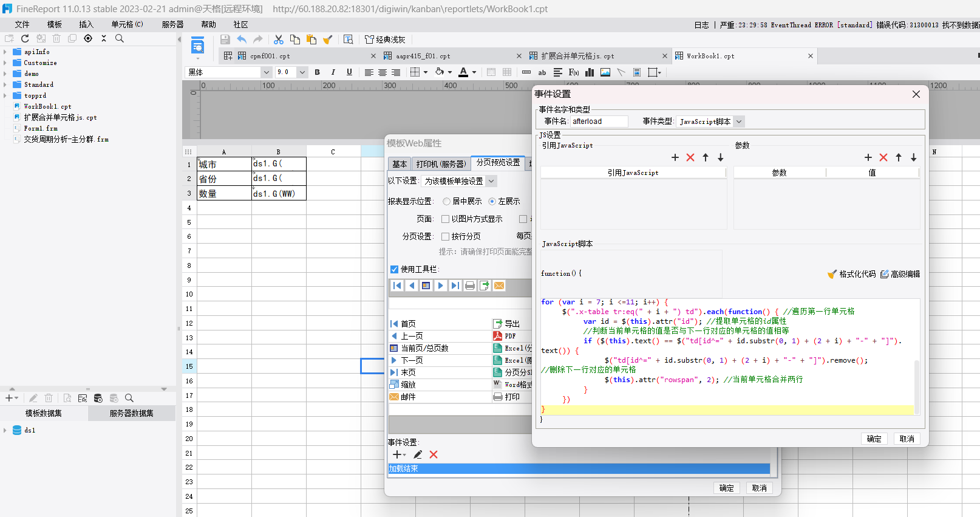Select the format painter brush icon
The width and height of the screenshot is (980, 517).
tap(328, 39)
